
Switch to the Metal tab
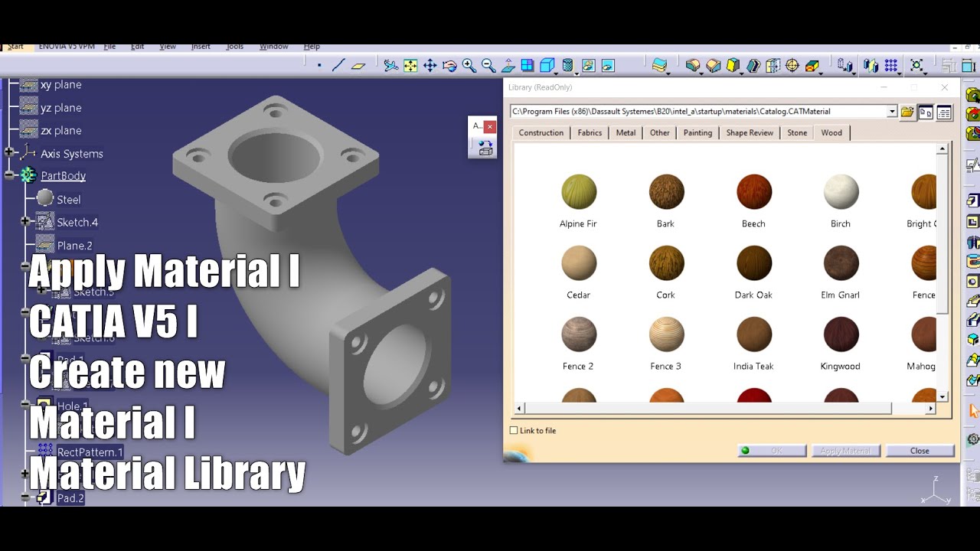point(626,132)
